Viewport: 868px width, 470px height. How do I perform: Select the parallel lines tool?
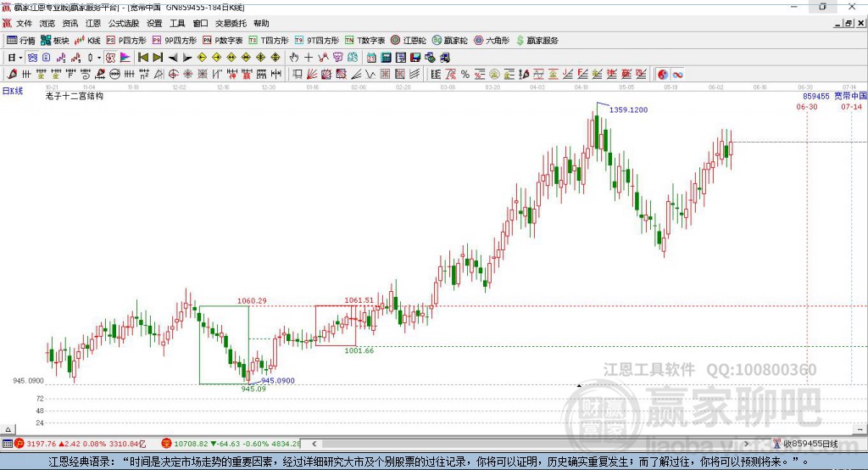[x=414, y=74]
